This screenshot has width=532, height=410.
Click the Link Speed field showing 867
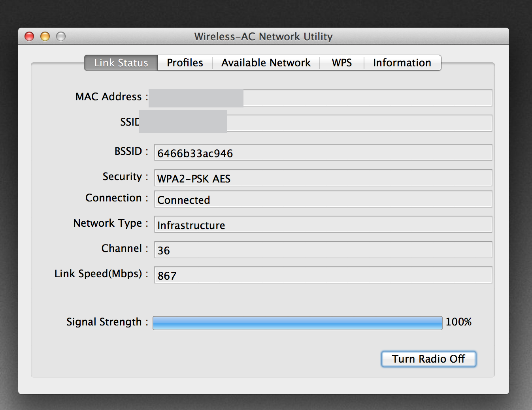point(323,275)
